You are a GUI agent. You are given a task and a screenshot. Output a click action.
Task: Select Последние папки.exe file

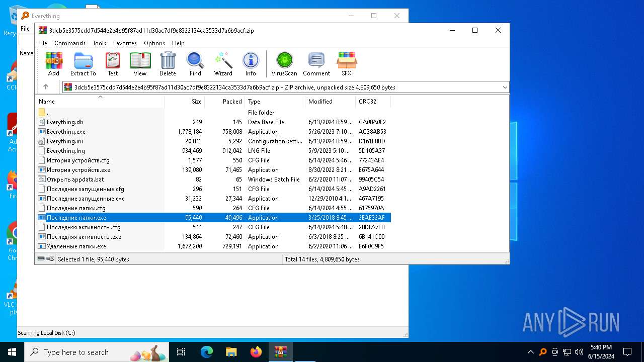coord(213,218)
